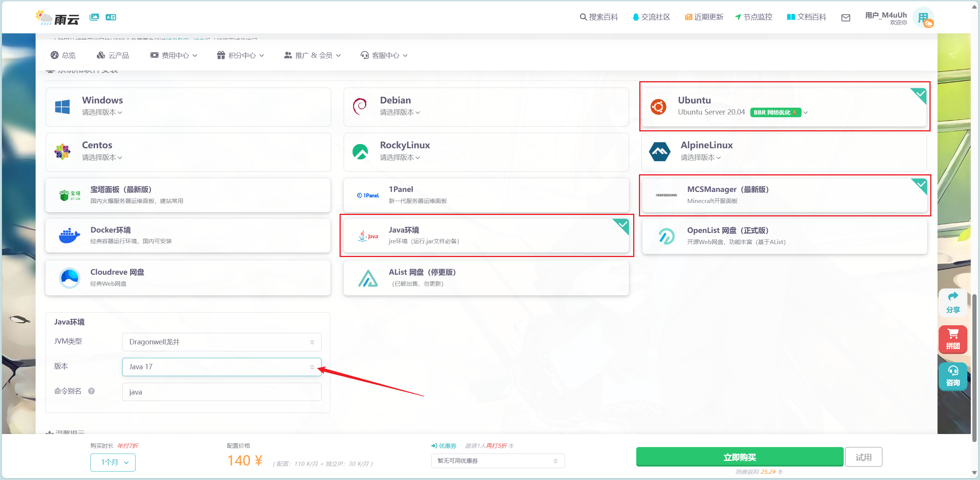Click the 优惠券 link
This screenshot has width=980, height=480.
[444, 446]
